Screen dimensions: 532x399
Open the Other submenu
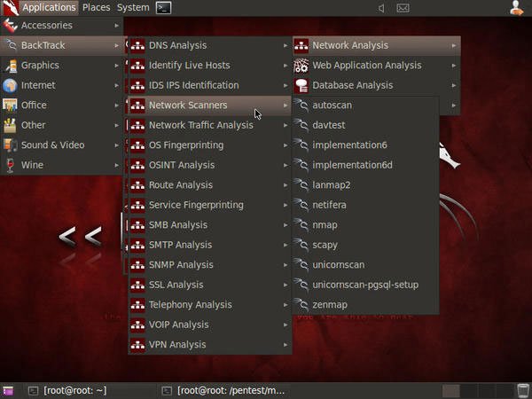[x=62, y=125]
